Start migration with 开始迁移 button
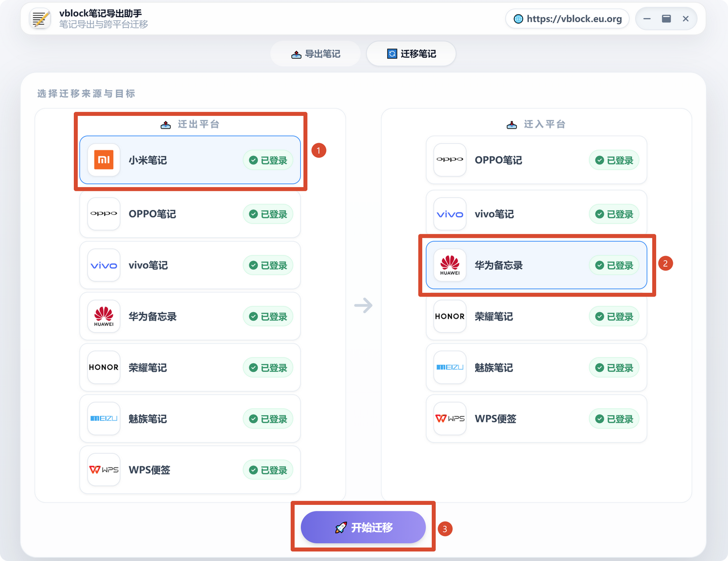 click(x=363, y=527)
